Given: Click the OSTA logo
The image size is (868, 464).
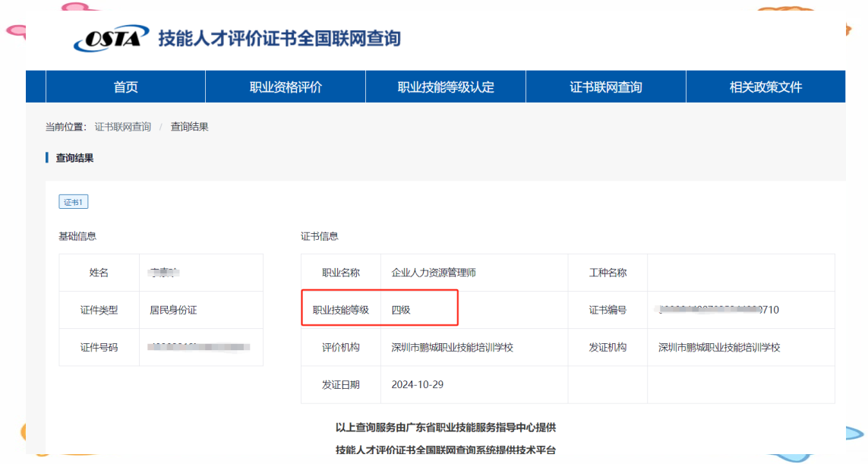Looking at the screenshot, I should [x=112, y=38].
